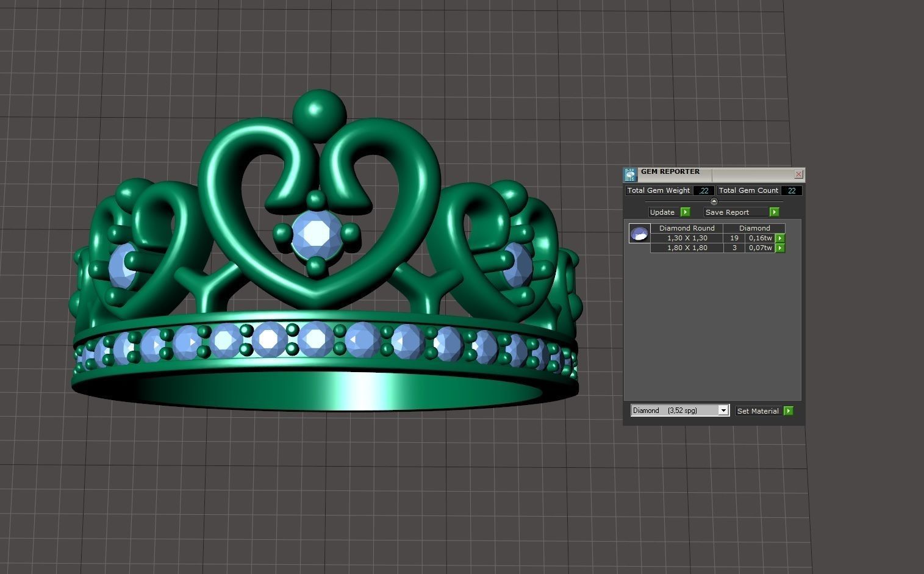This screenshot has width=924, height=574.
Task: Click the diamond gem thumbnail in the report
Action: click(x=639, y=234)
